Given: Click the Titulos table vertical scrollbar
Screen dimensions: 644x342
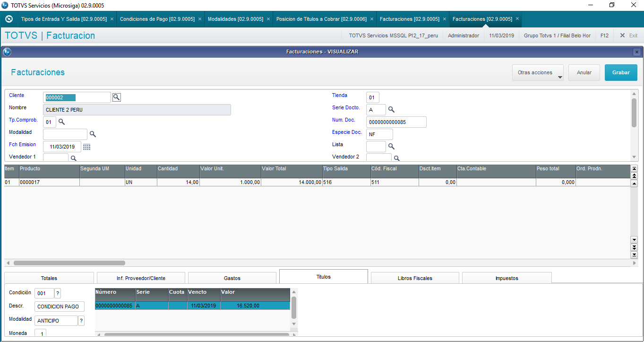Looking at the screenshot, I should [x=294, y=308].
